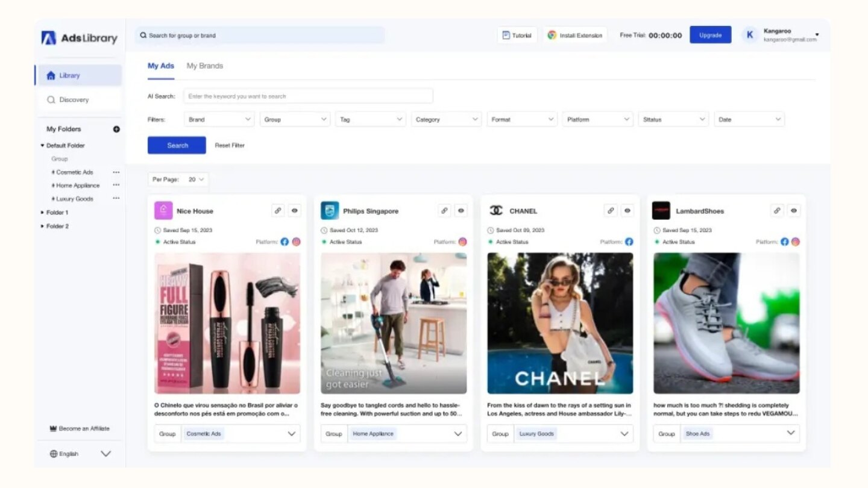Click Become an Affiliate link
The image size is (868, 488).
pos(80,428)
